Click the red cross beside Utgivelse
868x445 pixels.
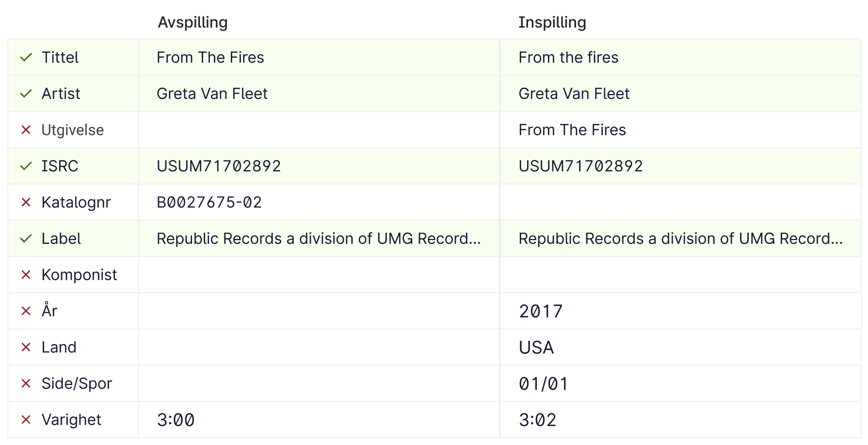[x=26, y=130]
